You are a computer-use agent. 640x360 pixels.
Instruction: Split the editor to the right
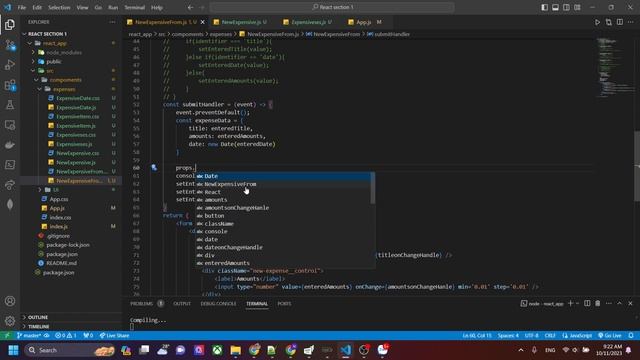[x=620, y=22]
